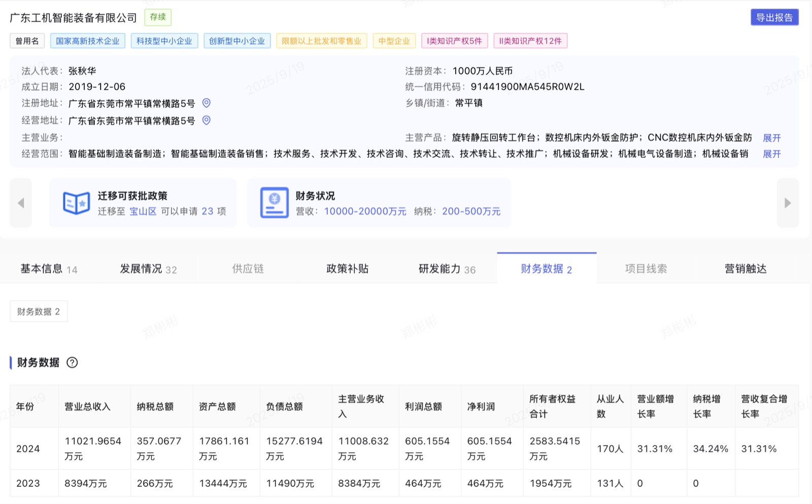Screen dimensions: 812x504
Task: Open the 供应链 tab
Action: [x=248, y=269]
